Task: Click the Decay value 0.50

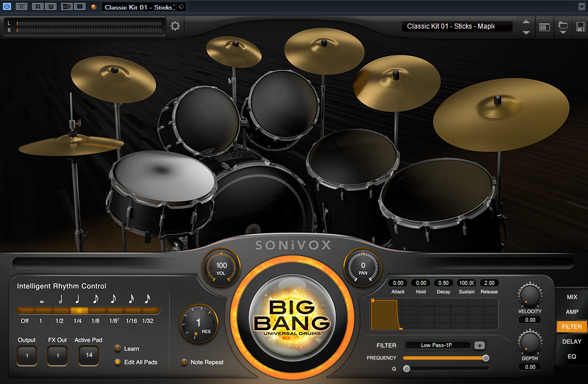Action: (444, 283)
